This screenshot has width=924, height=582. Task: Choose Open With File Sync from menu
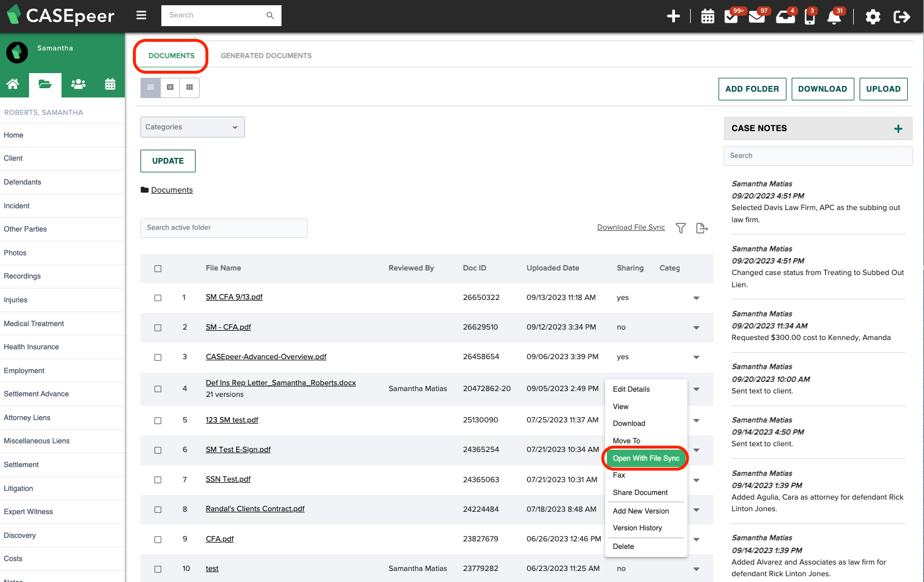(645, 458)
